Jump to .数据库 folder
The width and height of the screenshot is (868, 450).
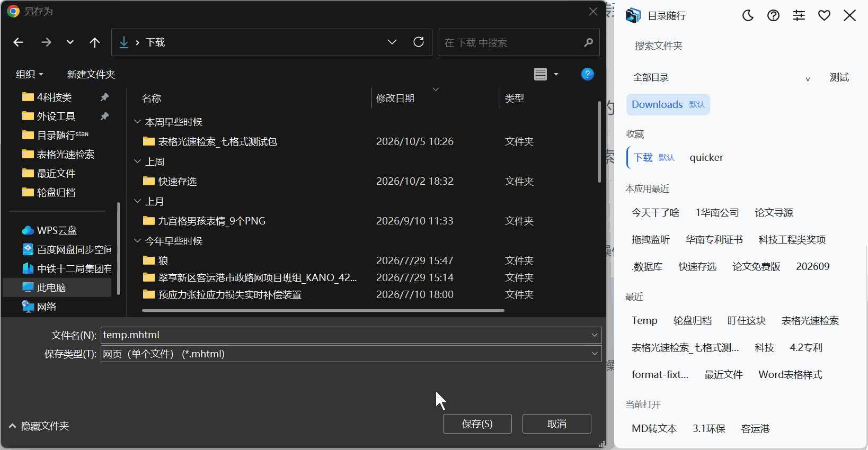click(647, 267)
